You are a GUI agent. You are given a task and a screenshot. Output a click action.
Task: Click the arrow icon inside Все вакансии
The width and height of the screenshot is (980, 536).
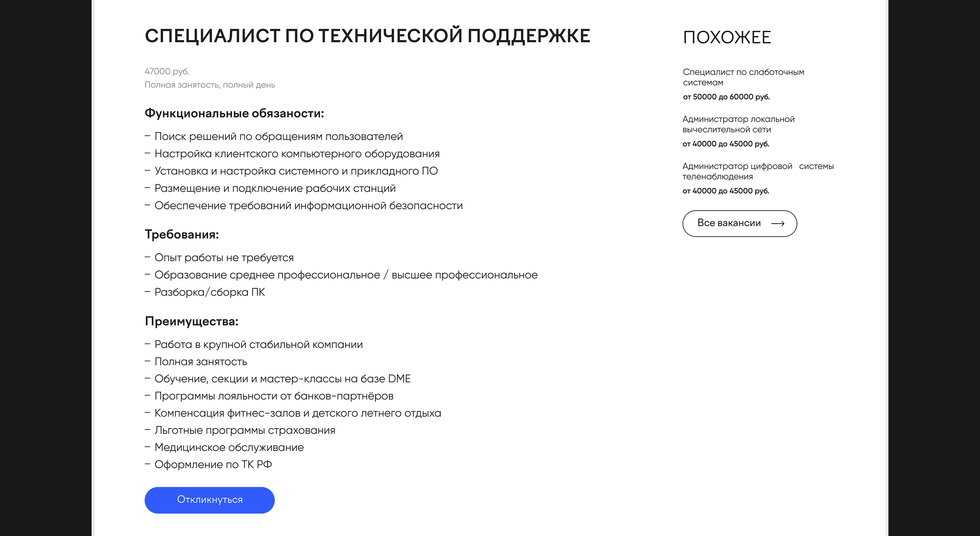[x=778, y=224]
